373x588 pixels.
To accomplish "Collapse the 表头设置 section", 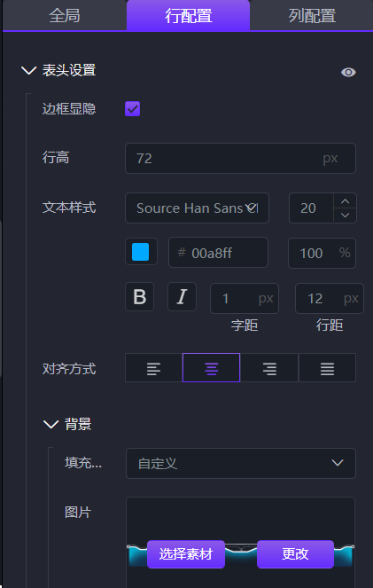I will tap(28, 70).
